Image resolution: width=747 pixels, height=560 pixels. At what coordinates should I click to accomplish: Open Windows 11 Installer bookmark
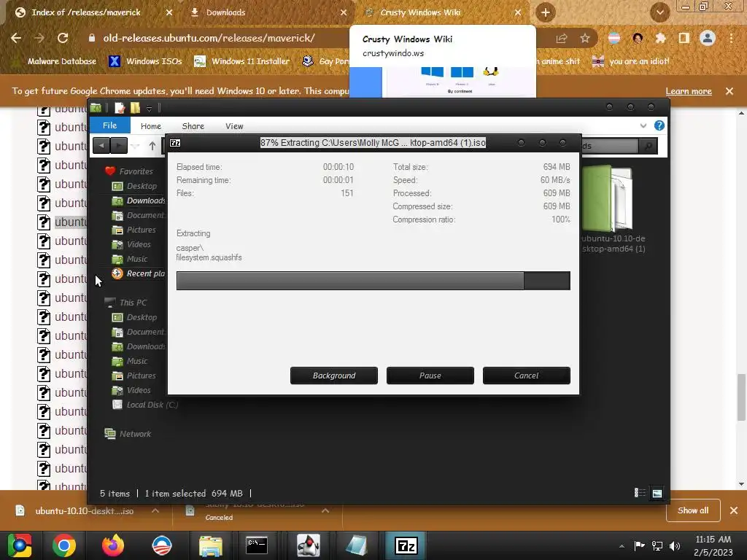coord(242,61)
